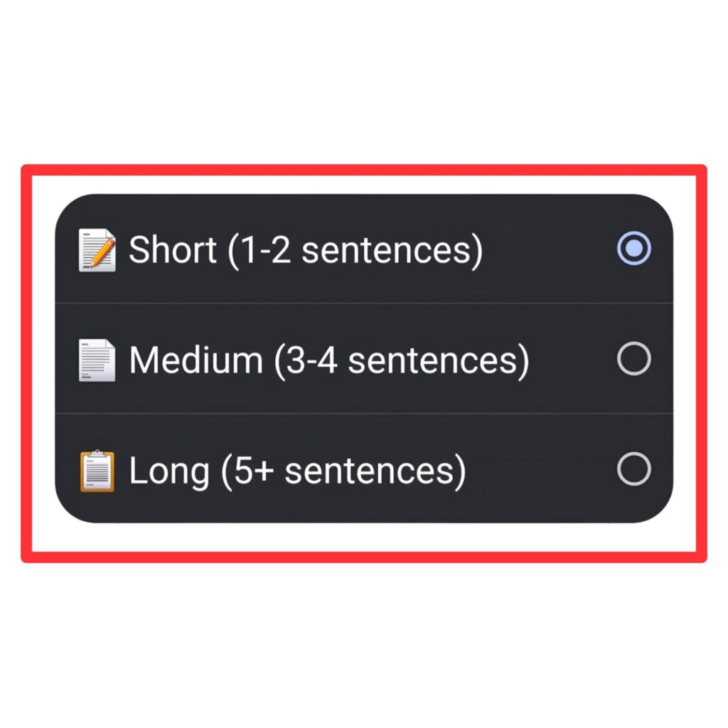728x728 pixels.
Task: Tap the orange clipboard emoji for Long
Action: 96,469
